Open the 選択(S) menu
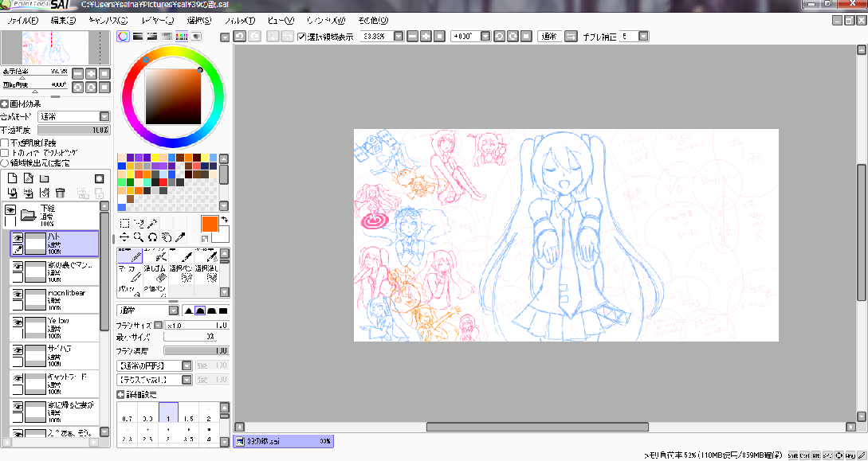Viewport: 868px width, 461px height. tap(199, 21)
